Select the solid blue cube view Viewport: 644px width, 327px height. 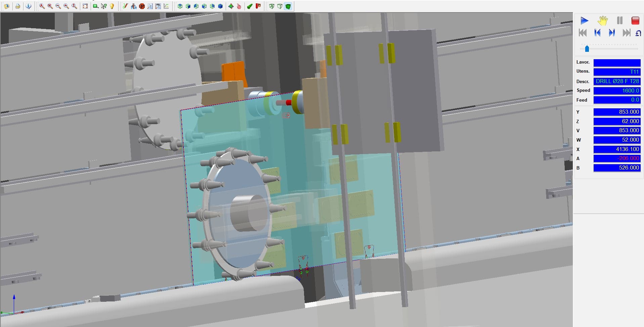[220, 6]
